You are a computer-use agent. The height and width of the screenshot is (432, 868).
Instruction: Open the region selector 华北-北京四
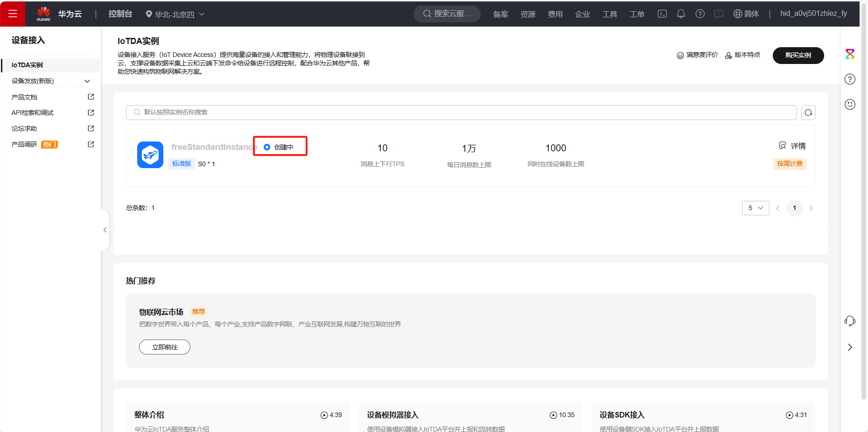[175, 14]
